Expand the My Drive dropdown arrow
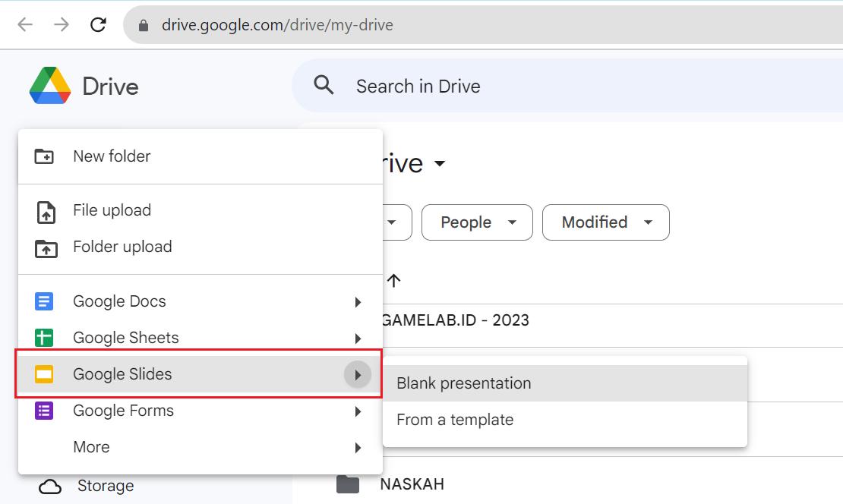The image size is (843, 504). (x=440, y=163)
